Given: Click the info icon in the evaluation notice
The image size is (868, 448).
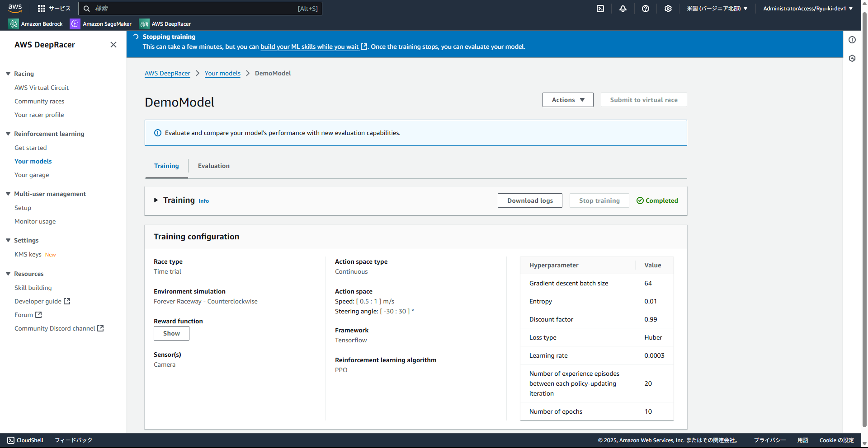Looking at the screenshot, I should click(158, 133).
